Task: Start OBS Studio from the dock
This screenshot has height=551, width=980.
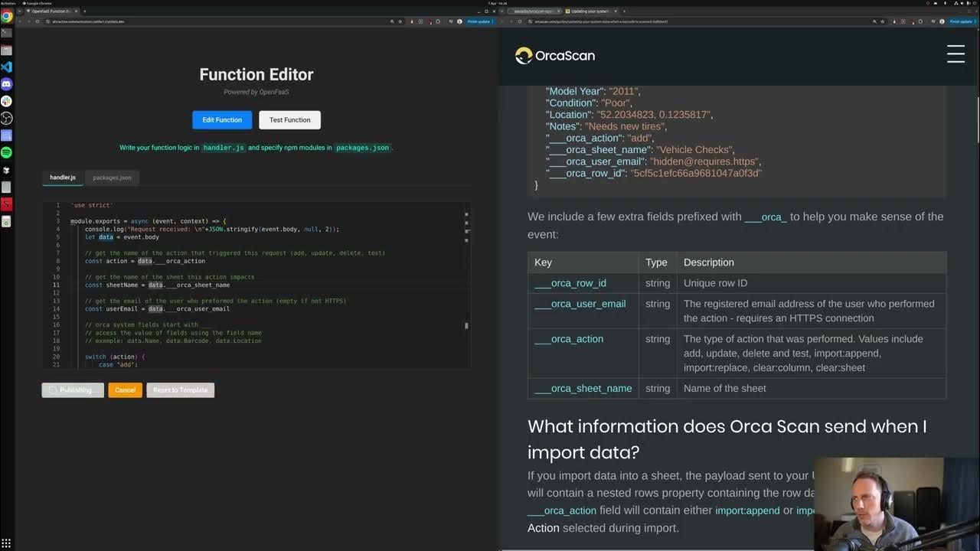Action: click(x=8, y=119)
